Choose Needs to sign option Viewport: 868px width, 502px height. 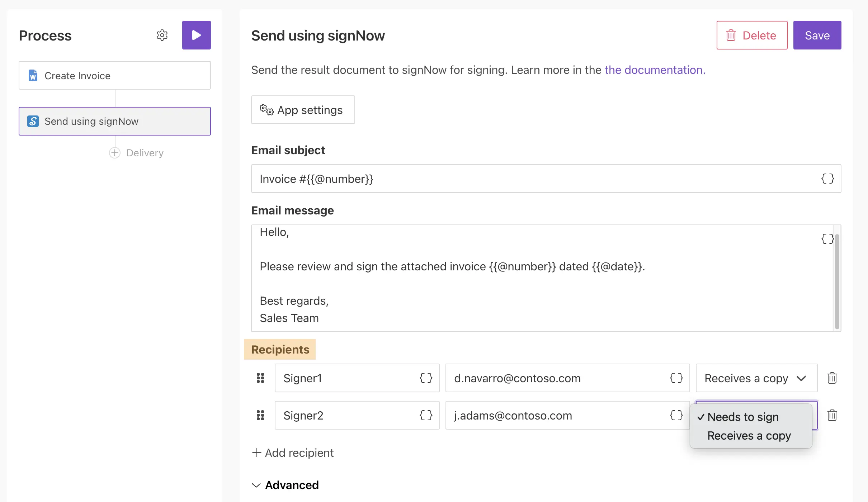point(751,417)
